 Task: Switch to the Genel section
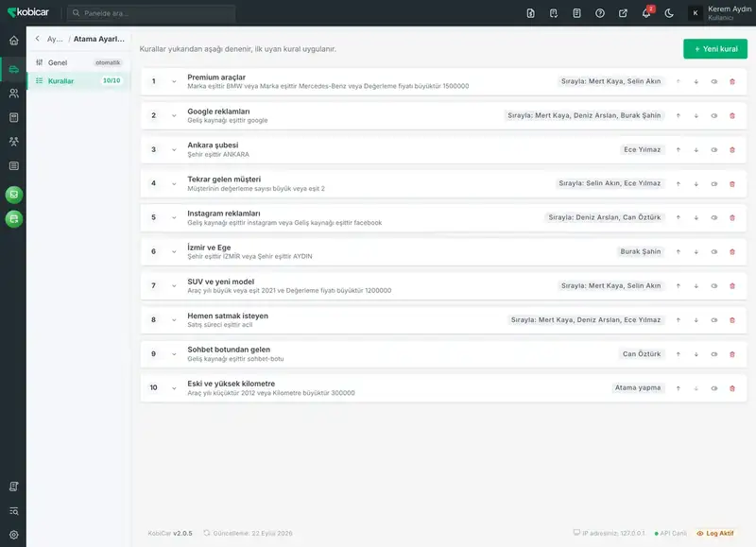pos(78,62)
